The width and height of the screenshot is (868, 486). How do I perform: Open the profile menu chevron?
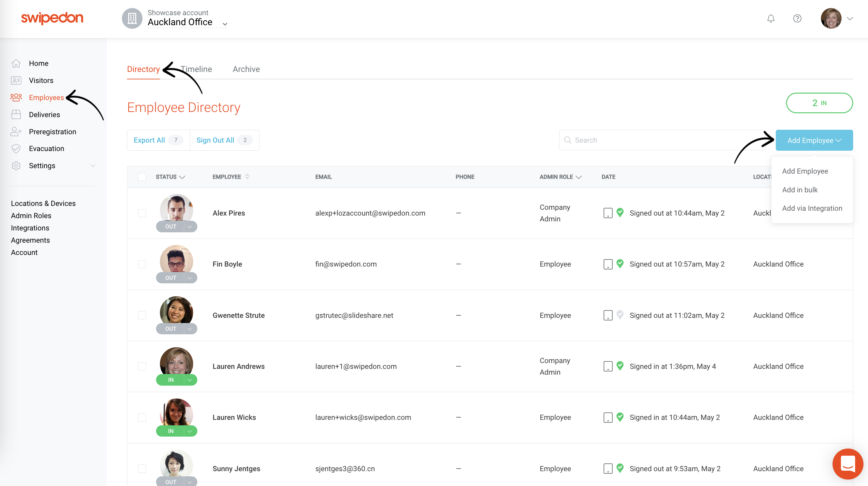pyautogui.click(x=850, y=18)
